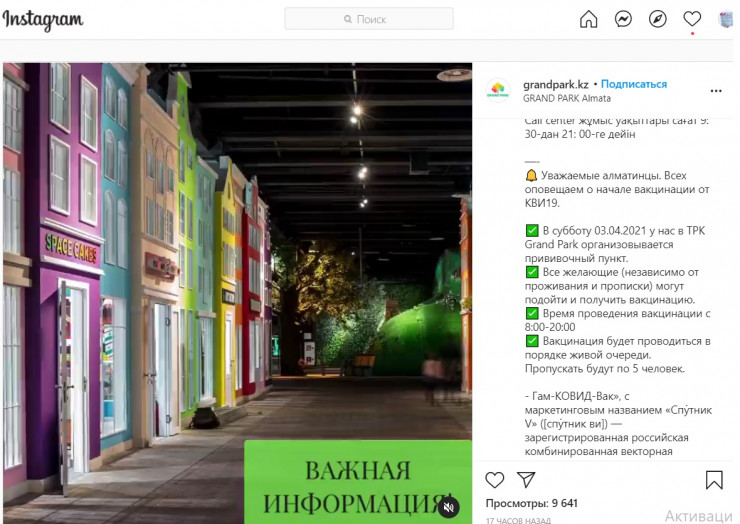Open profile avatar in top bar
Viewport: 740px width, 524px height.
726,19
